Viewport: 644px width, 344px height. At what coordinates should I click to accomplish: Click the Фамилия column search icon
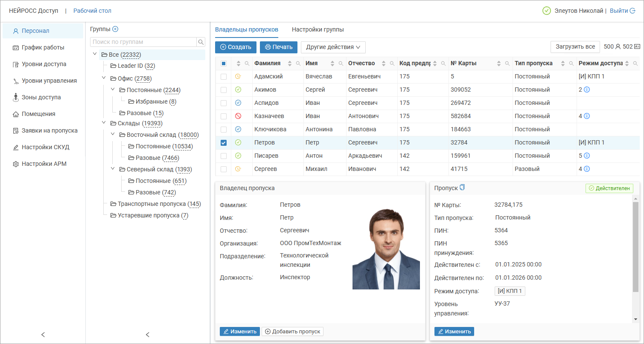[x=298, y=64]
